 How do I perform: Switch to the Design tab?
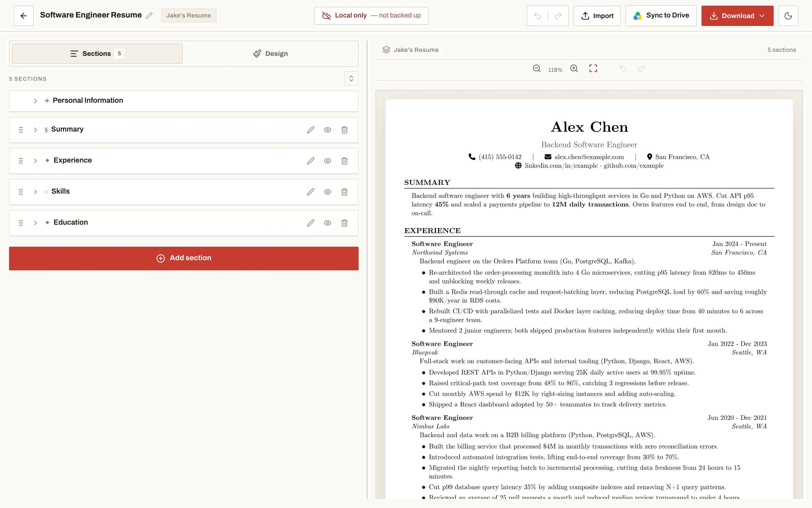click(x=270, y=54)
